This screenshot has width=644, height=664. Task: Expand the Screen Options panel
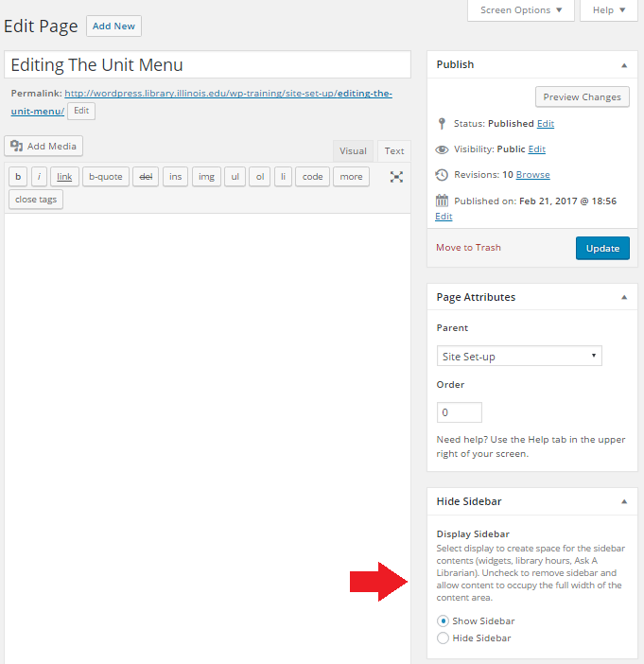pos(520,10)
